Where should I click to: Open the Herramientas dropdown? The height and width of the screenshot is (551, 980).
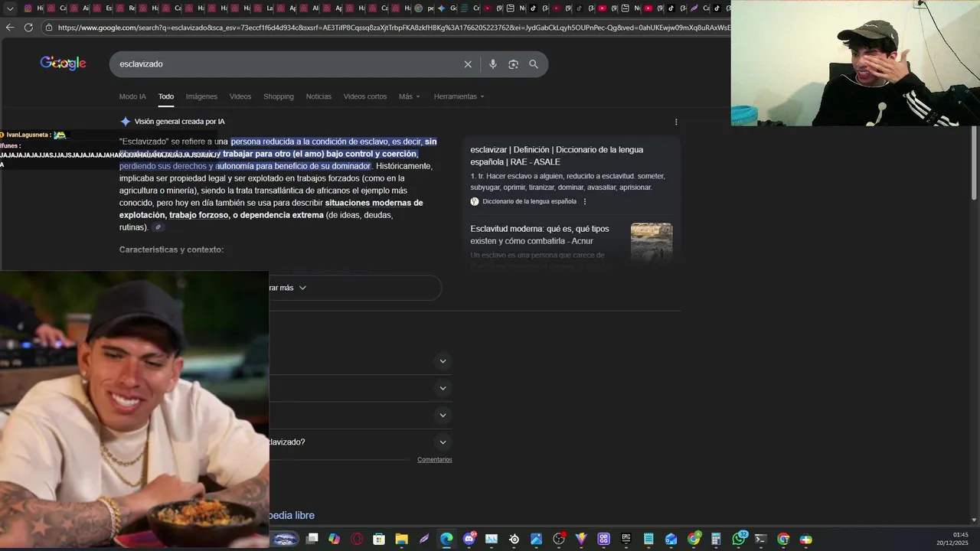(x=459, y=96)
